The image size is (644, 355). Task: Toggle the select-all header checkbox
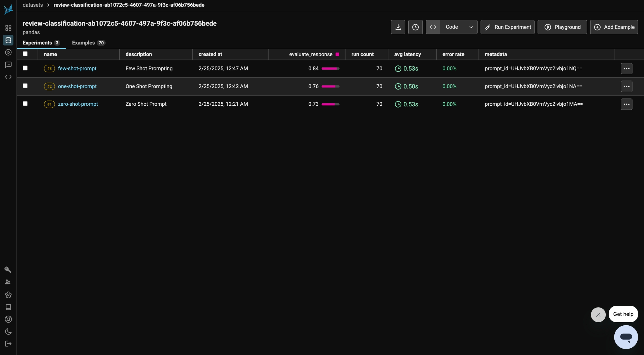(25, 54)
